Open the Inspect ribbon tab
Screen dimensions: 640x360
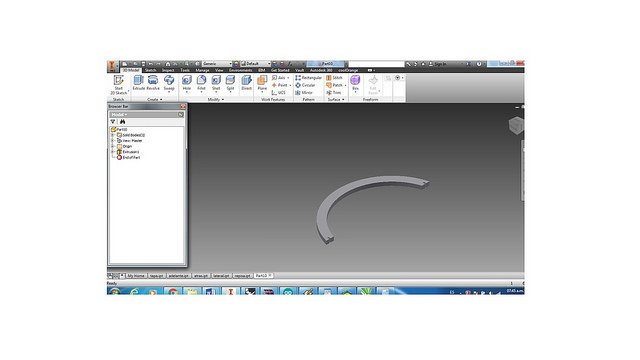click(168, 70)
